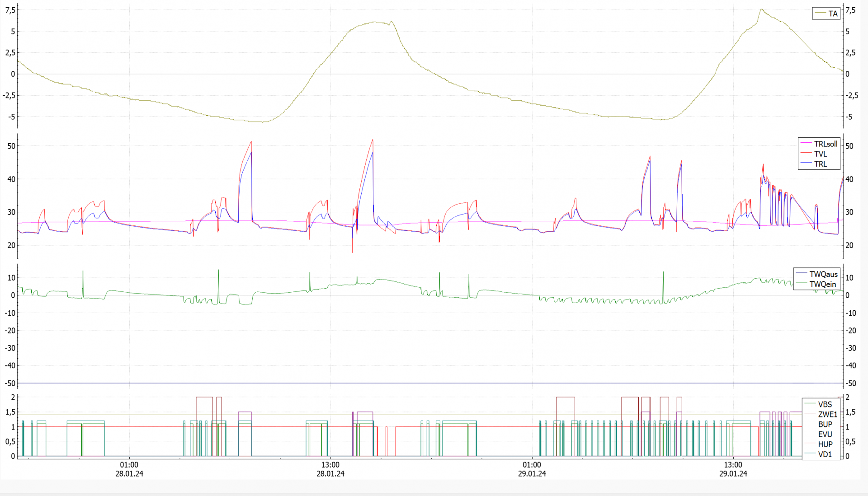Click the red TVL line color sample
868x496 pixels.
(x=807, y=154)
